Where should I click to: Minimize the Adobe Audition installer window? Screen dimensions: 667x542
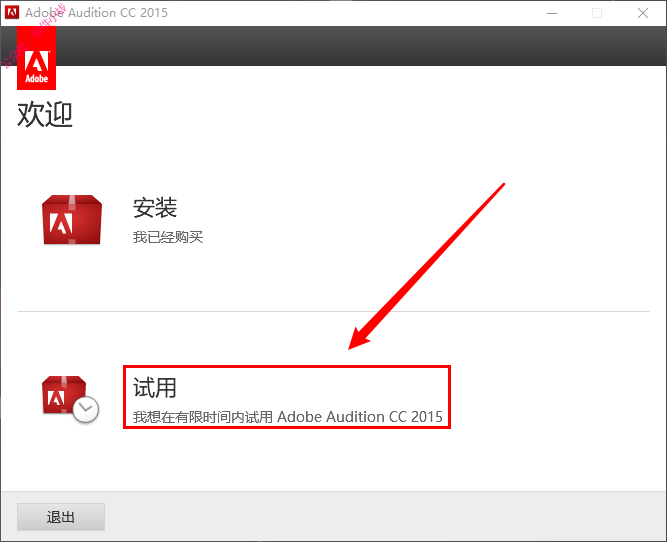point(552,13)
